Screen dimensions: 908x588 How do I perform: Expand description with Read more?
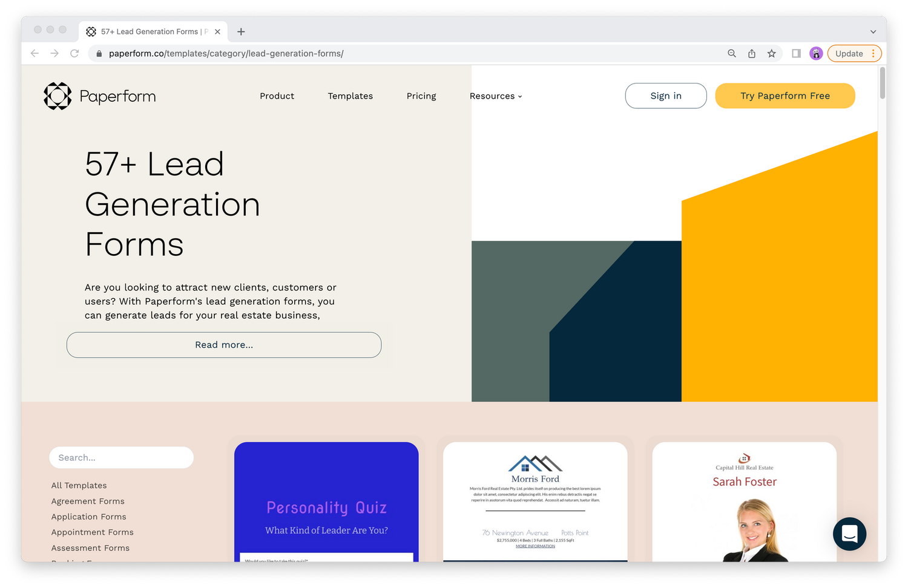coord(224,345)
